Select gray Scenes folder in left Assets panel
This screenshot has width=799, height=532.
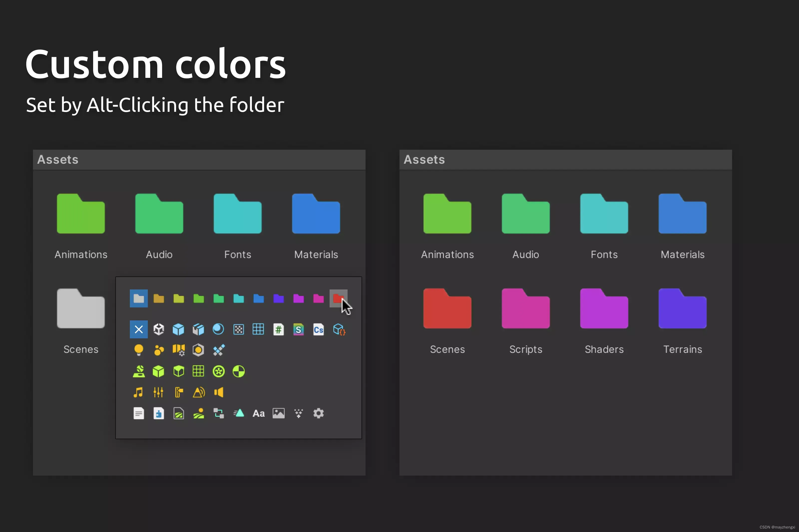tap(81, 308)
